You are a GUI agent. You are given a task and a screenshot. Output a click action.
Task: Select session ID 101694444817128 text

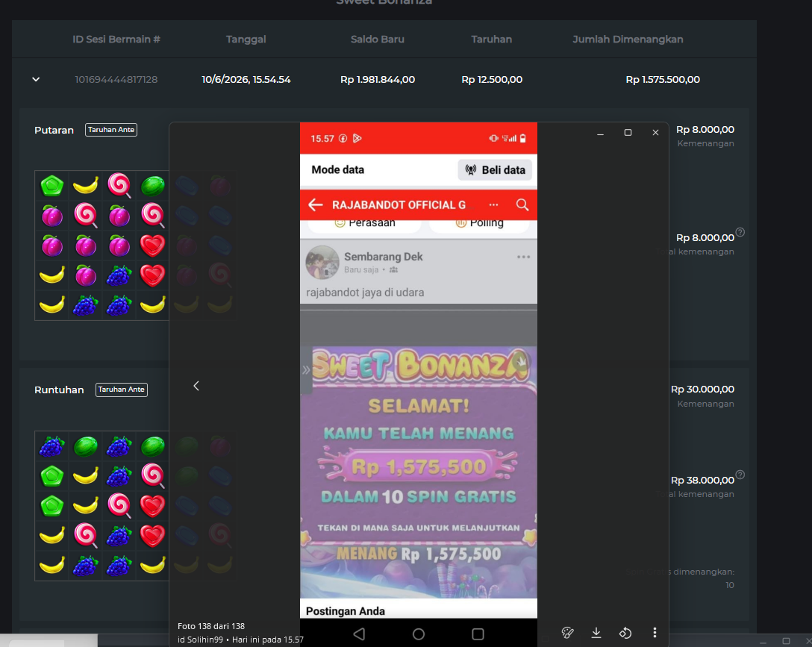[116, 79]
